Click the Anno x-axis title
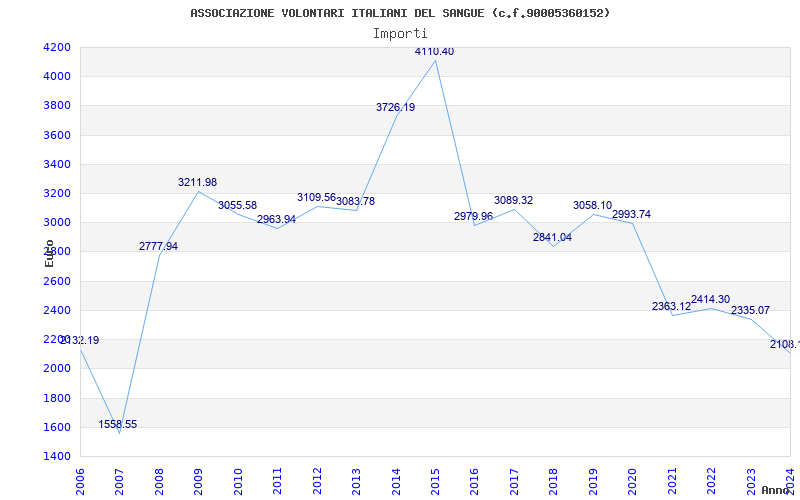This screenshot has width=800, height=500. click(x=776, y=490)
